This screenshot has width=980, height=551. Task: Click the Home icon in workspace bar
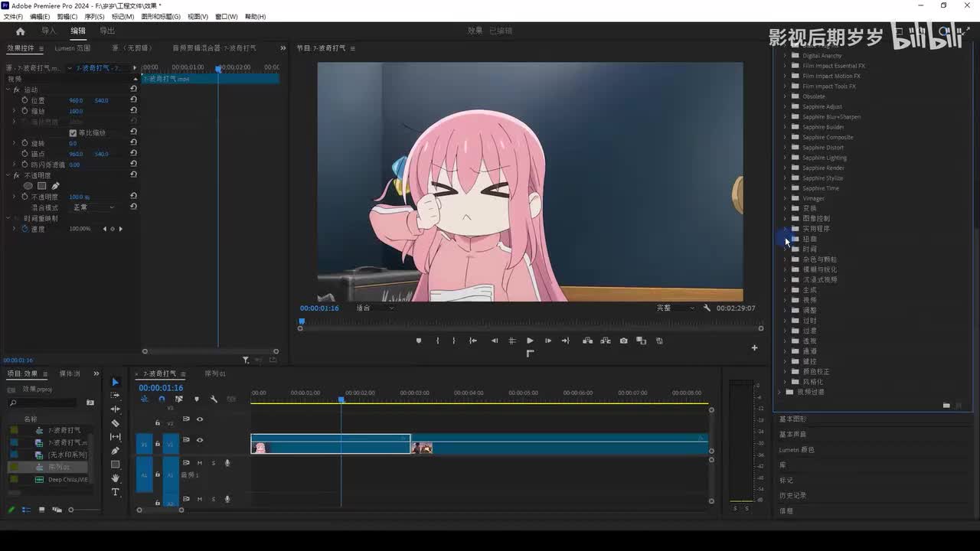[20, 31]
